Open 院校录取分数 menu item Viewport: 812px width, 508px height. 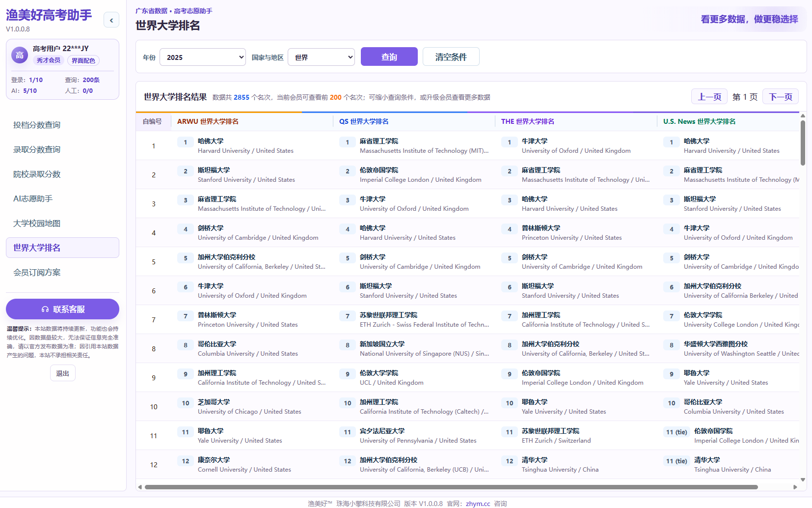(x=62, y=174)
